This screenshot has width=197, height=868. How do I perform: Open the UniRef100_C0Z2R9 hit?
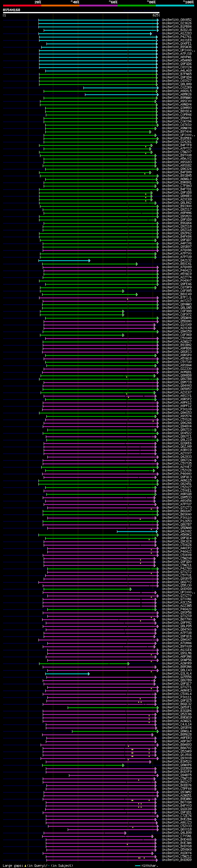pos(177,88)
